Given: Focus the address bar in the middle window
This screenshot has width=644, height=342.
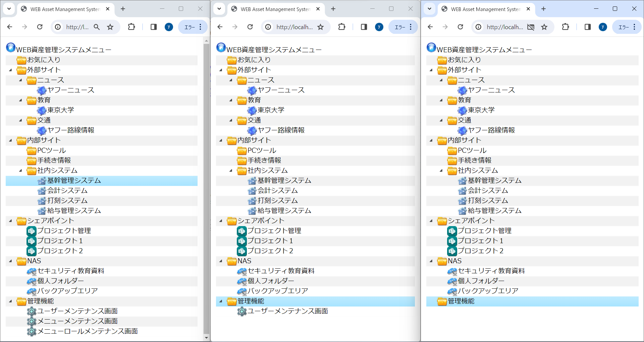Looking at the screenshot, I should coord(294,27).
